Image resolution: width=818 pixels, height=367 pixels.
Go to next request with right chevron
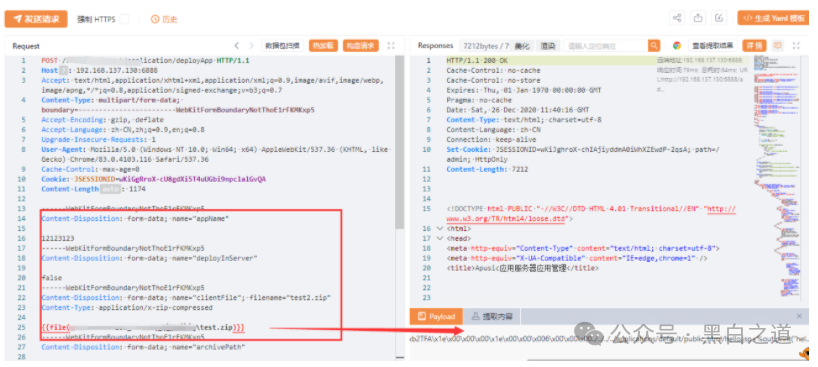tap(251, 46)
